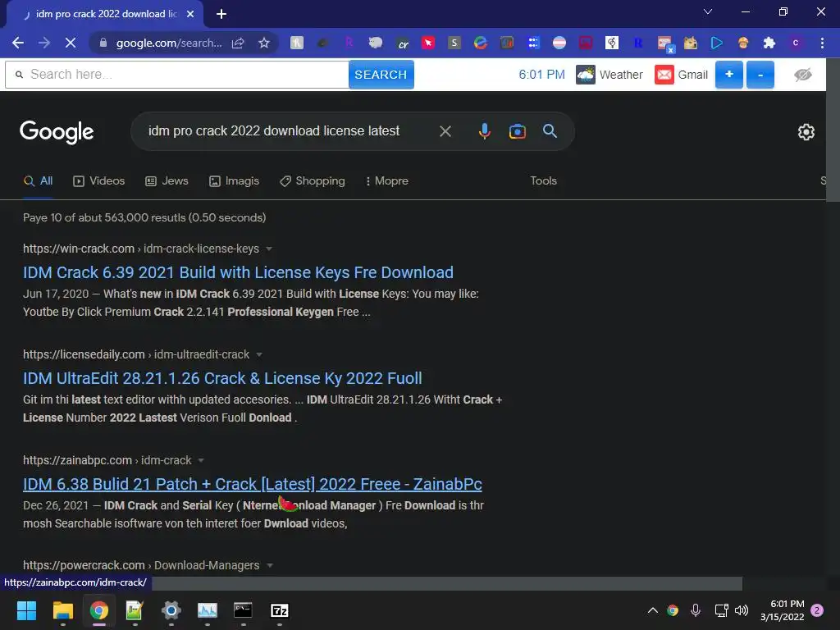The height and width of the screenshot is (630, 840).
Task: Submit search with magnifying glass icon
Action: (x=550, y=130)
